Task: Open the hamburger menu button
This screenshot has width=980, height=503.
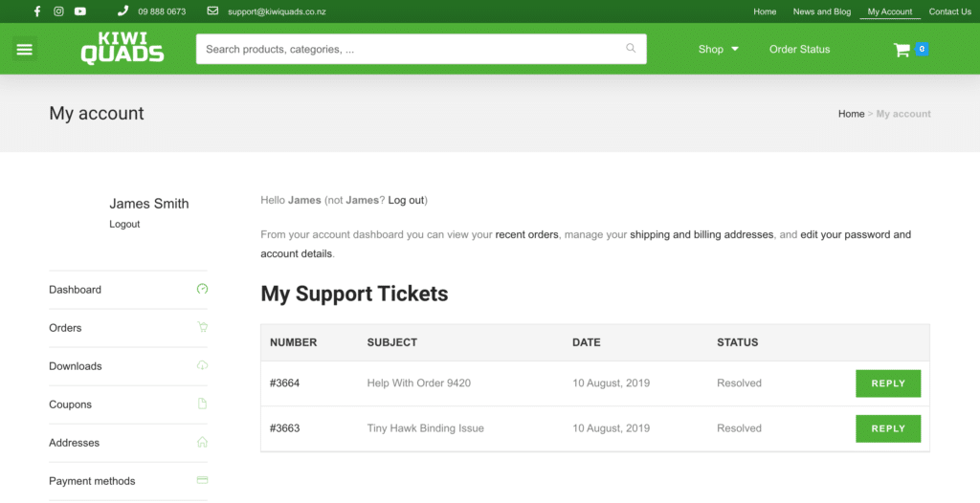Action: pyautogui.click(x=25, y=49)
